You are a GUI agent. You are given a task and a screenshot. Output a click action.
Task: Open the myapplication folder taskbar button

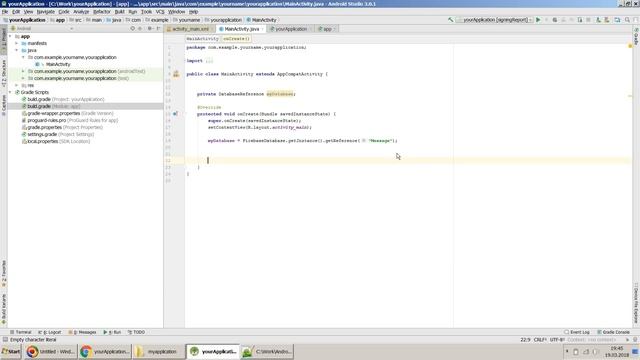tap(158, 351)
